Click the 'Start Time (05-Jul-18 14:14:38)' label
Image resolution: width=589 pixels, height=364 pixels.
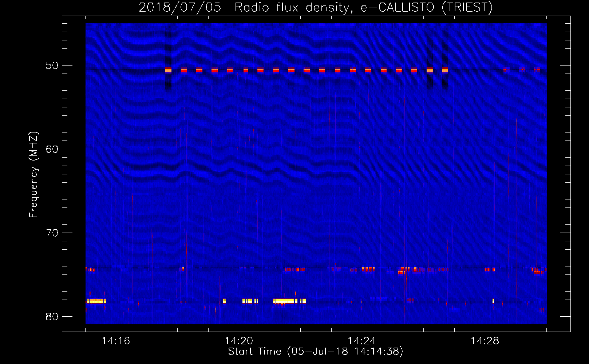pyautogui.click(x=316, y=352)
